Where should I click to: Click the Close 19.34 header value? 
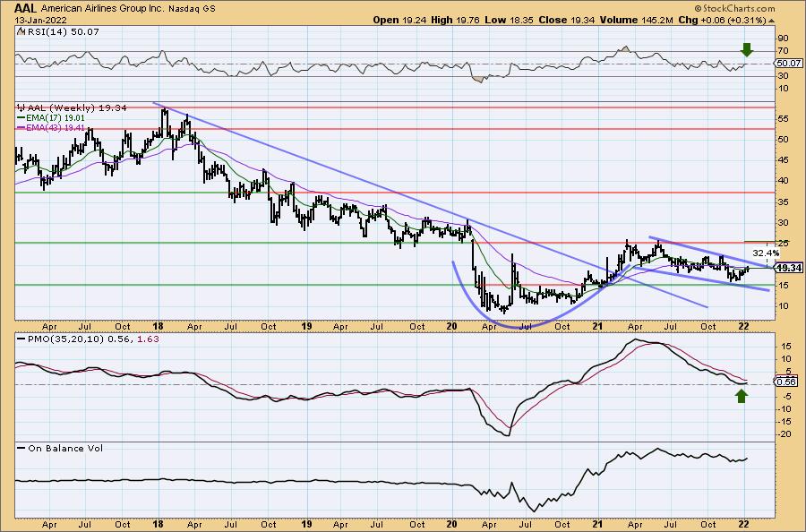click(x=567, y=20)
